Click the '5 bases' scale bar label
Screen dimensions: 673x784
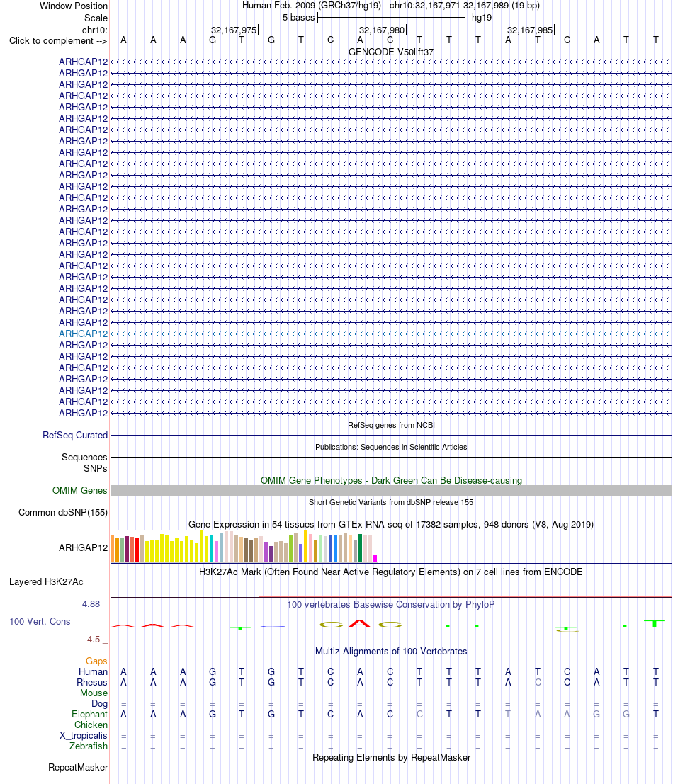[298, 18]
